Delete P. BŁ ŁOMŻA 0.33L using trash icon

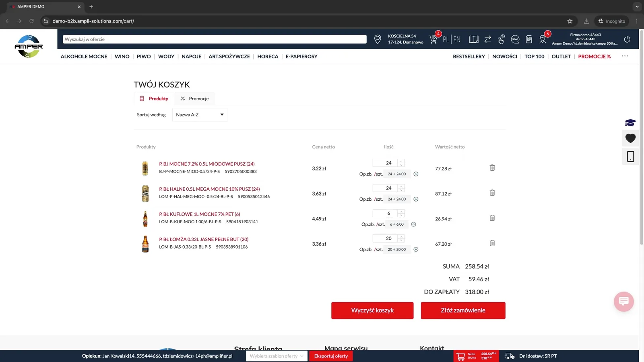[x=492, y=243]
